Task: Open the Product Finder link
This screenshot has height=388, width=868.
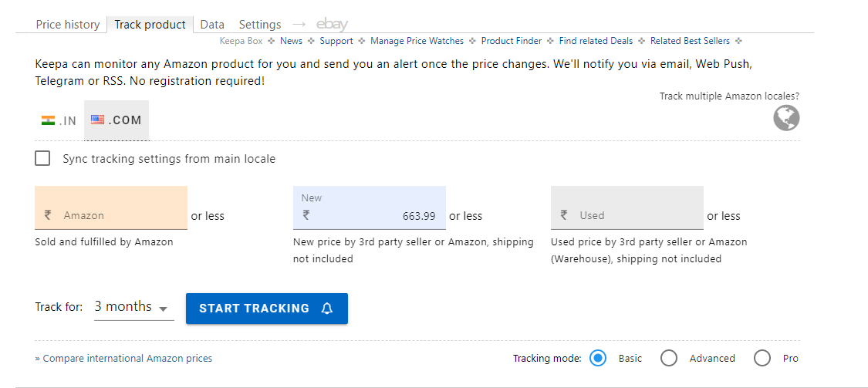Action: [x=511, y=41]
